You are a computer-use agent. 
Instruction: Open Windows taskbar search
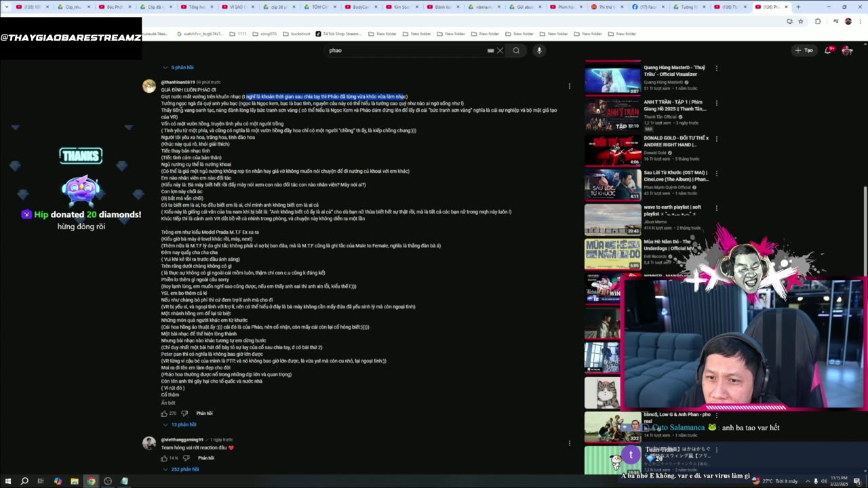[24, 481]
